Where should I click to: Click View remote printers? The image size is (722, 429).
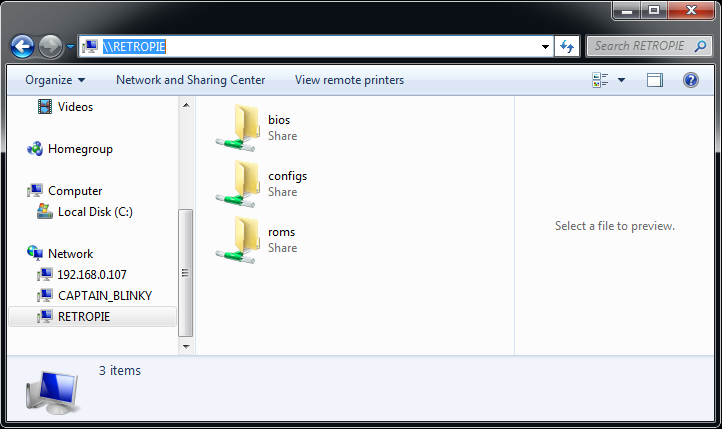[349, 80]
